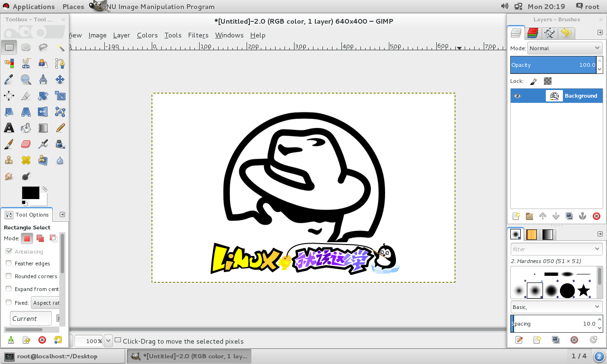Select the Text tool
This screenshot has width=607, height=364.
point(9,127)
